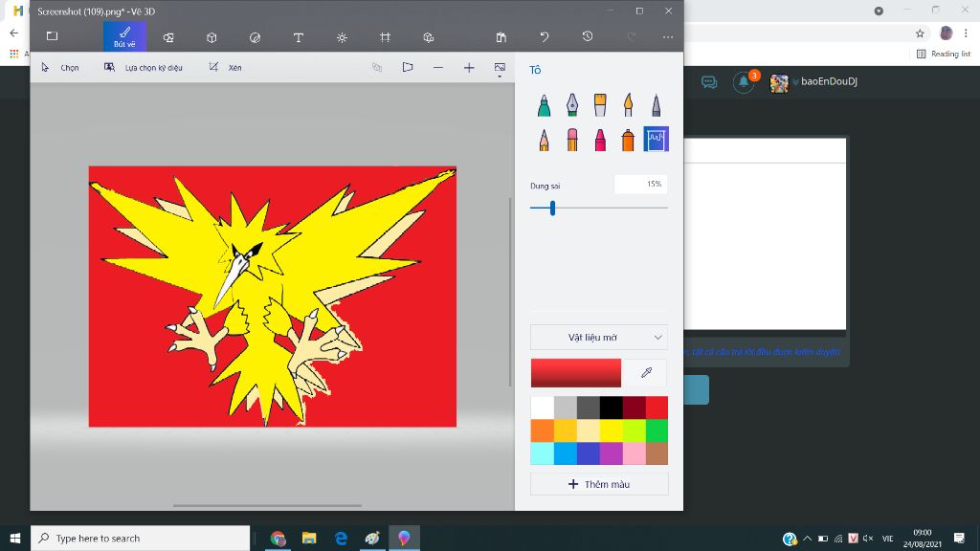The image size is (980, 551).
Task: Show hidden system tray icons
Action: click(807, 538)
